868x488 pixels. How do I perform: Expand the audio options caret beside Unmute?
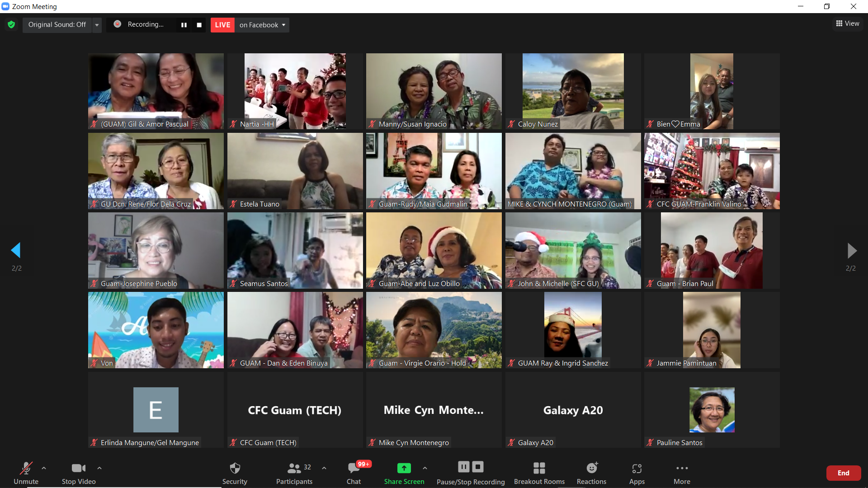tap(44, 468)
